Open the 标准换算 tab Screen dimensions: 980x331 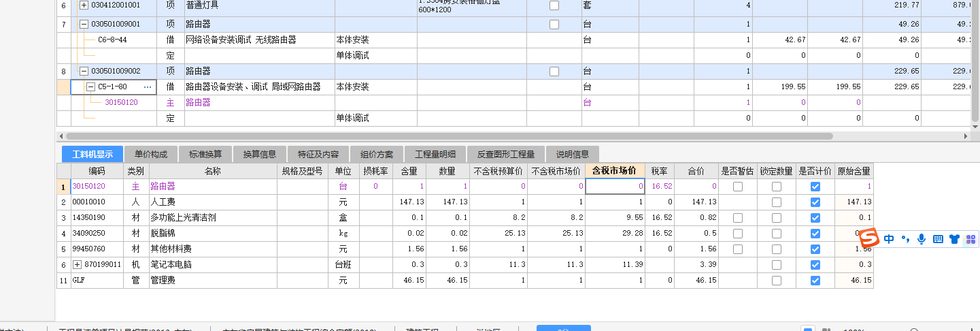[205, 154]
